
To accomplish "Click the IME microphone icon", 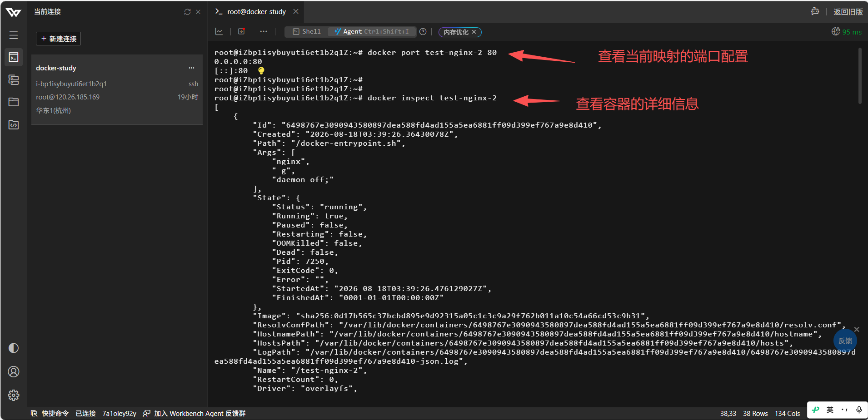I will coord(859,410).
